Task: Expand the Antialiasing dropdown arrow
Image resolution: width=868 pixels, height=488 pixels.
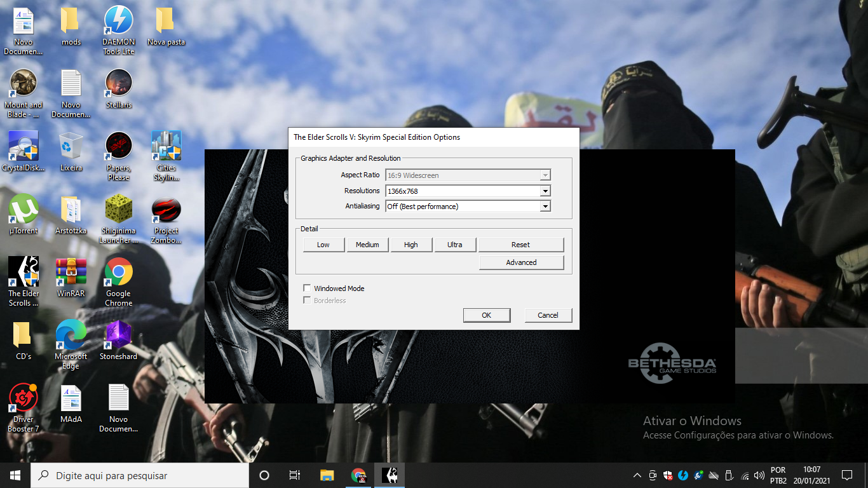Action: click(545, 206)
